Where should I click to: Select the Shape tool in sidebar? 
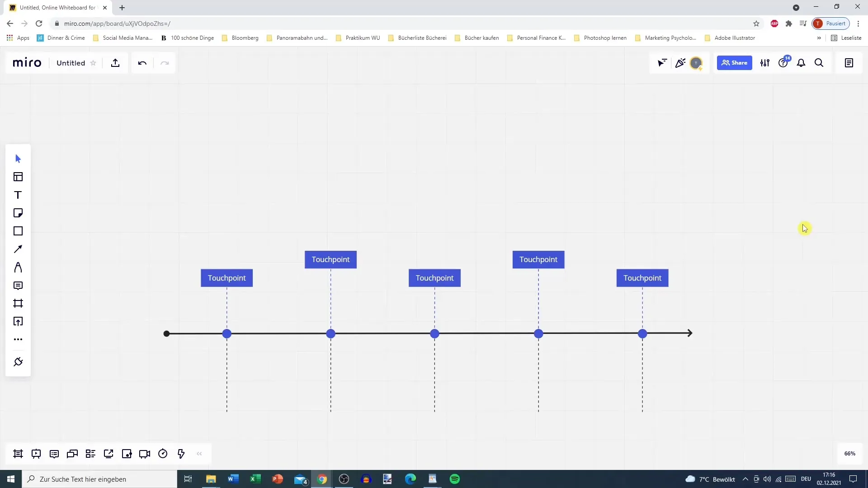18,231
